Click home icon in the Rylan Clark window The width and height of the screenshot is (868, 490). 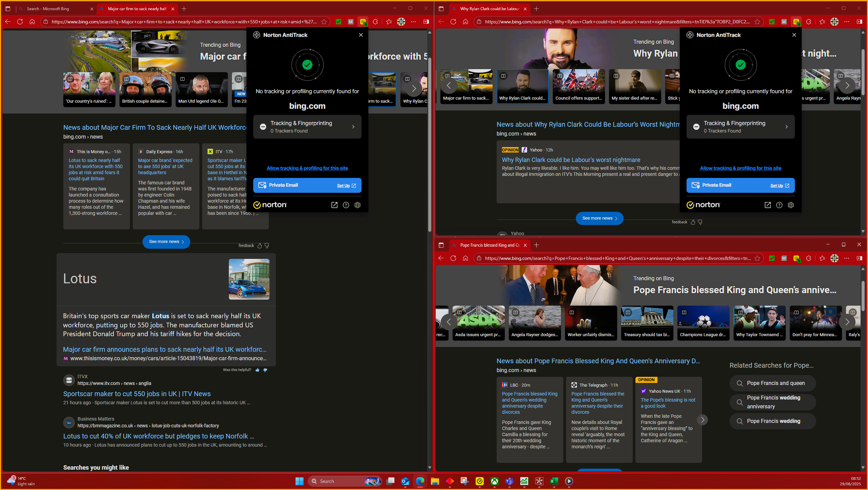(465, 22)
